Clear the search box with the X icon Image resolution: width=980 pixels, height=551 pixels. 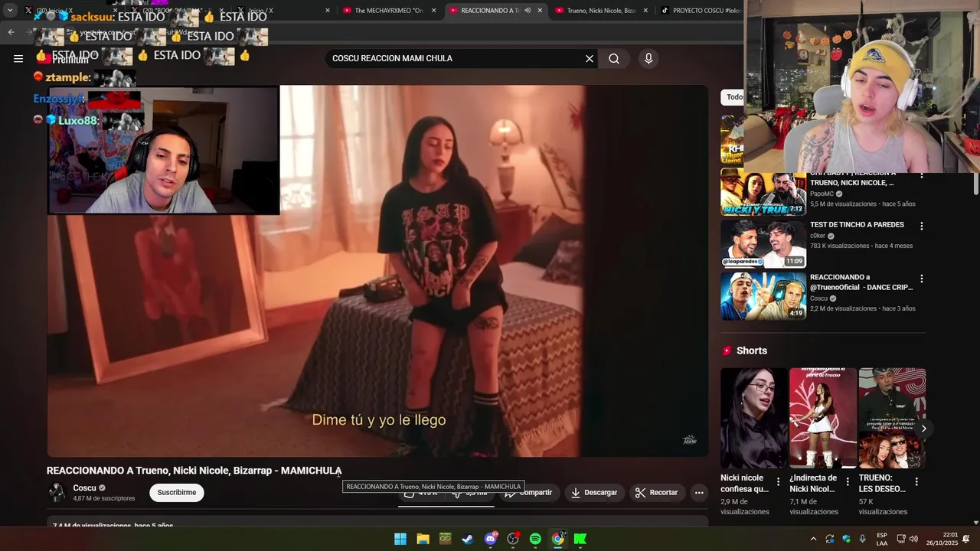pyautogui.click(x=590, y=59)
